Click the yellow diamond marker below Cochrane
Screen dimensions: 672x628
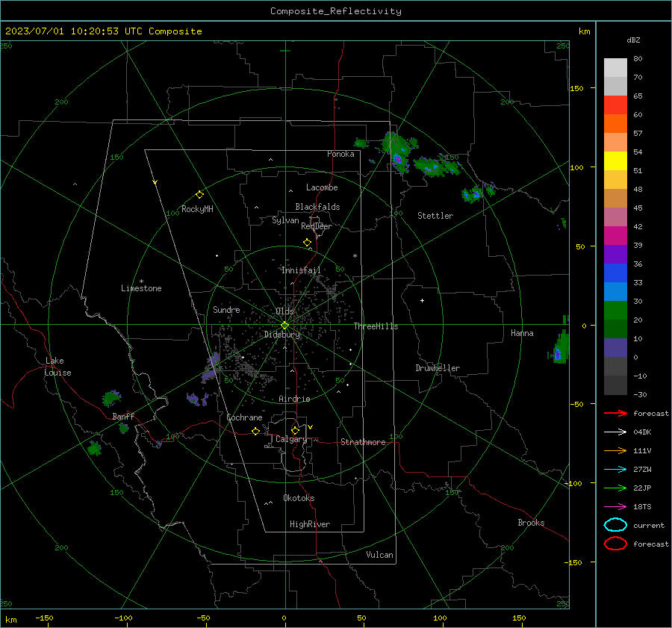click(256, 431)
